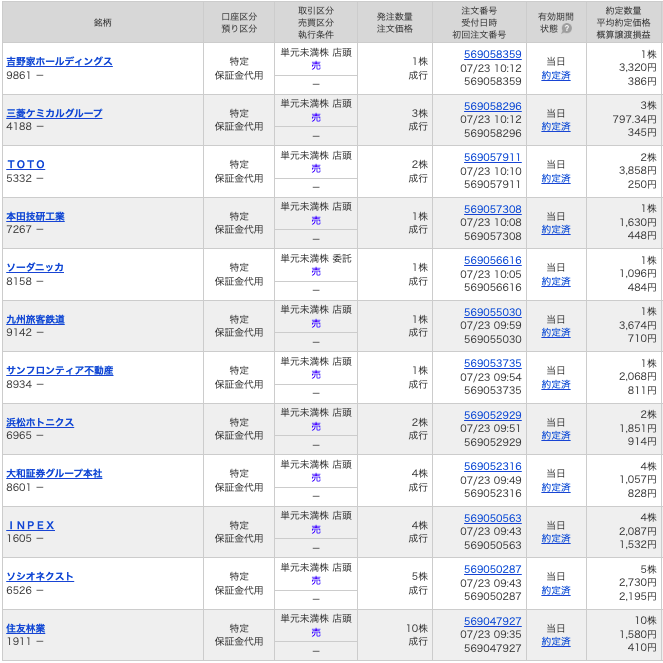Click 約定済 status in ソシオネクスト row
Image resolution: width=663 pixels, height=663 pixels.
(556, 590)
